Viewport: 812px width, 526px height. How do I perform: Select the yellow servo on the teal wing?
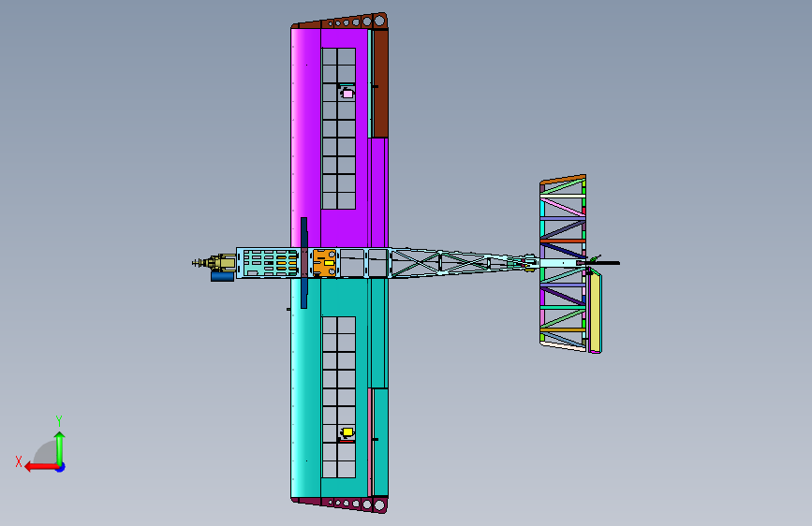[x=347, y=431]
